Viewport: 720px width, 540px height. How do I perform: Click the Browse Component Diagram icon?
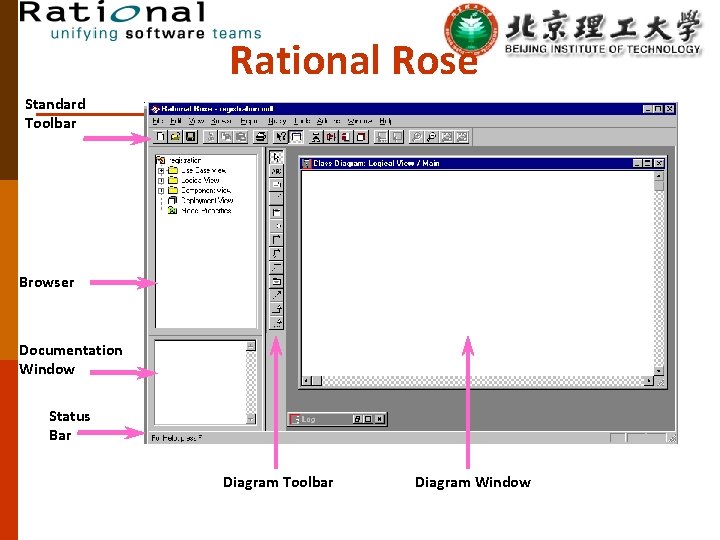coord(346,137)
